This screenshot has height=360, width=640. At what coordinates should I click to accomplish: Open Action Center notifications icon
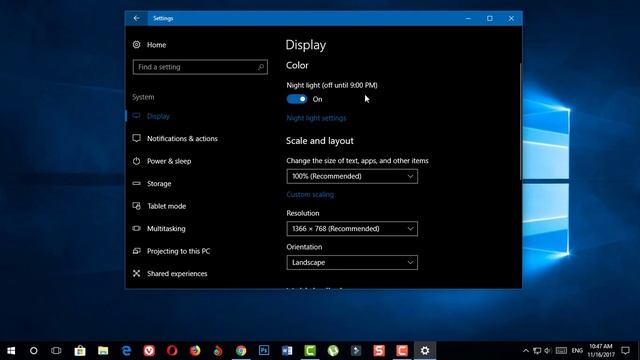tap(625, 351)
